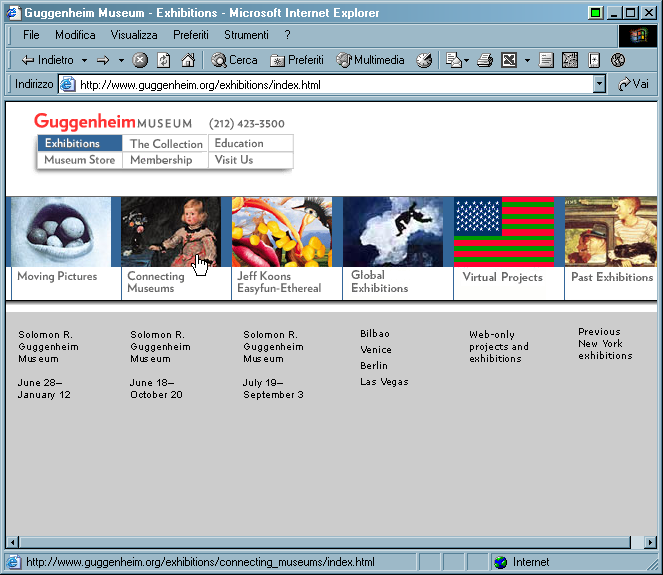Click the page icon in address bar
The image size is (663, 575).
coord(68,85)
